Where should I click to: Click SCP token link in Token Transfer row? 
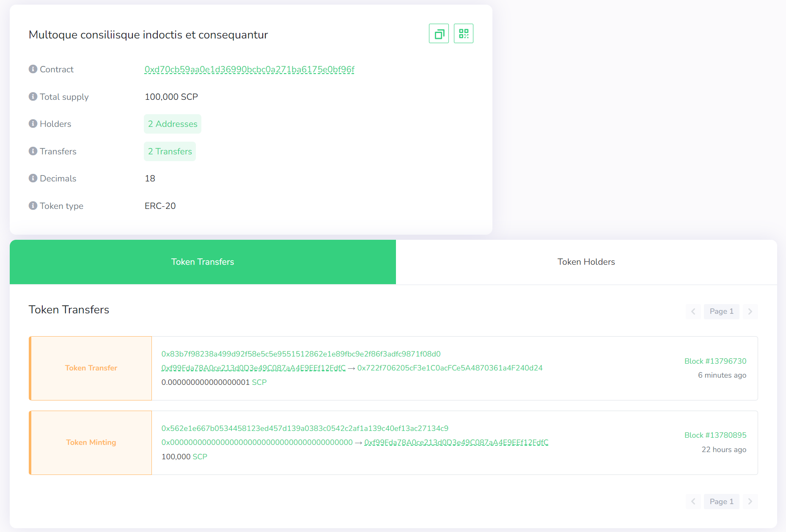coord(259,382)
